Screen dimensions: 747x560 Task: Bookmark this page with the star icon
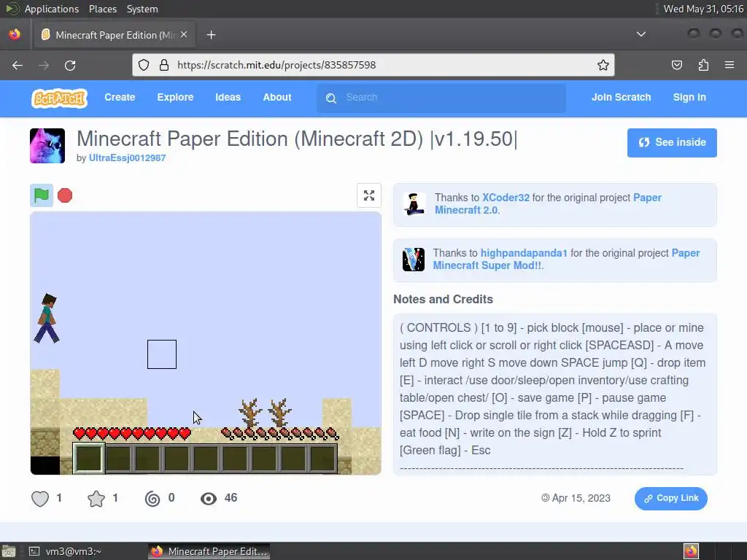pyautogui.click(x=603, y=65)
